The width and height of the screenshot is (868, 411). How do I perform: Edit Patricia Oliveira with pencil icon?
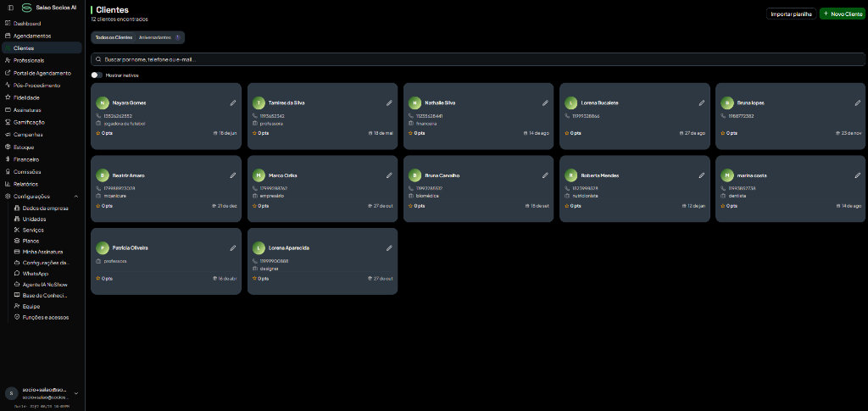click(233, 247)
